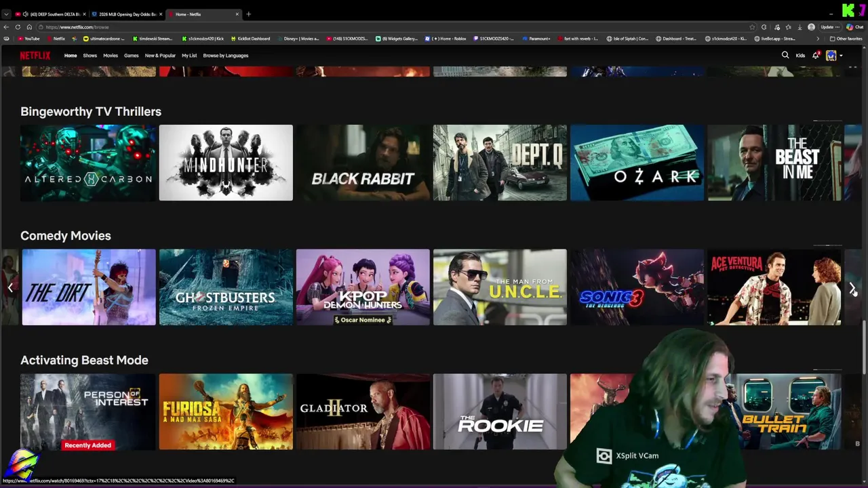
Task: Switch to DEEP Southern DELTA tab
Action: pos(52,14)
